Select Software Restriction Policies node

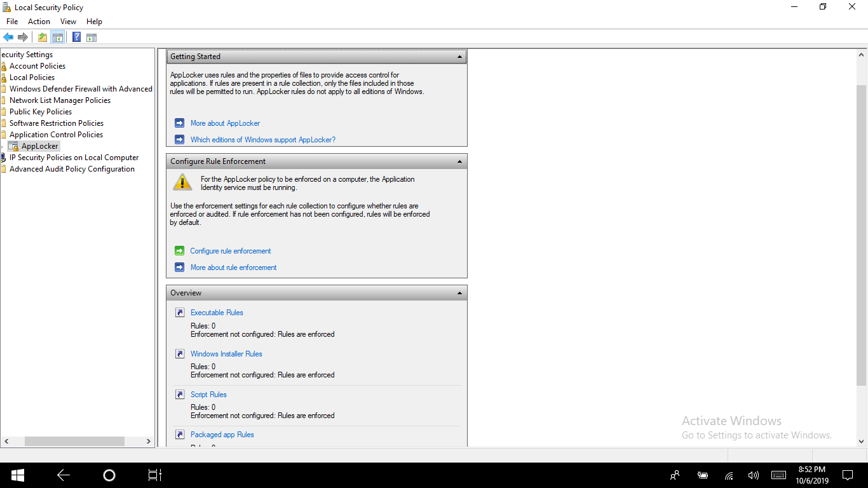tap(57, 123)
